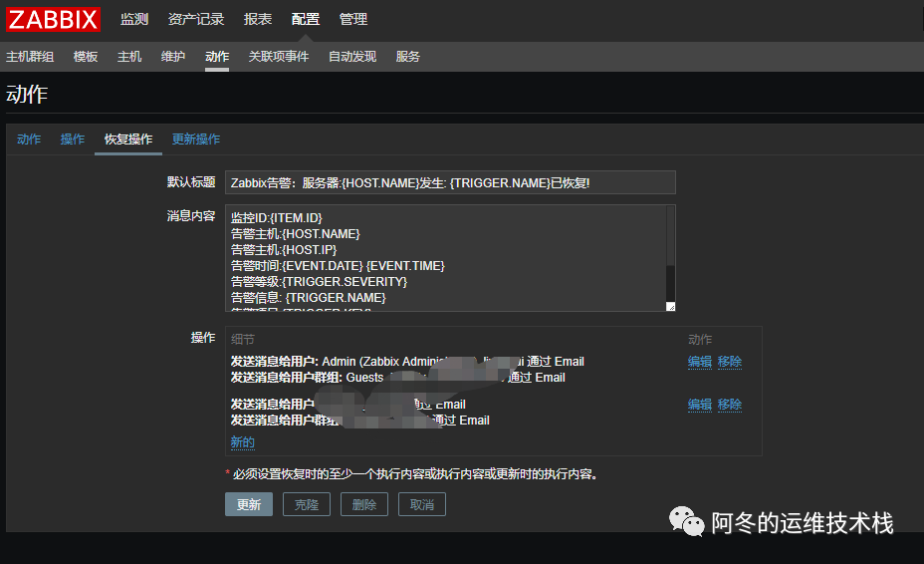Go to 模板 submenu

(x=86, y=57)
